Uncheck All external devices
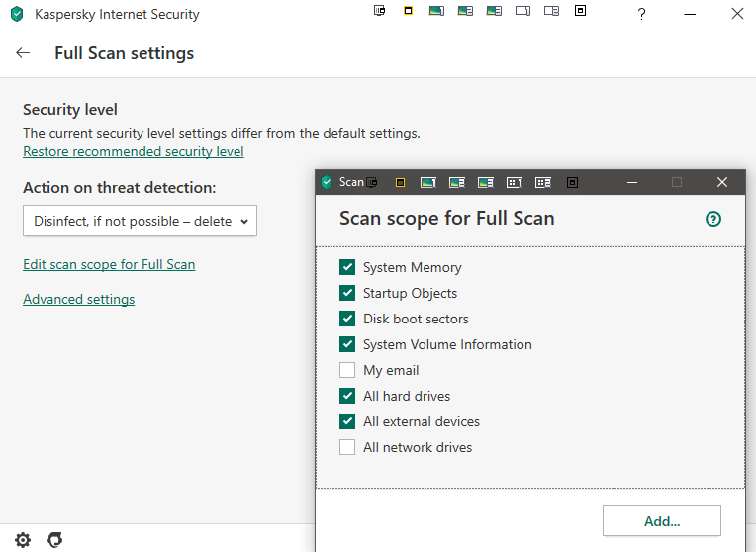Image resolution: width=756 pixels, height=552 pixels. click(347, 421)
